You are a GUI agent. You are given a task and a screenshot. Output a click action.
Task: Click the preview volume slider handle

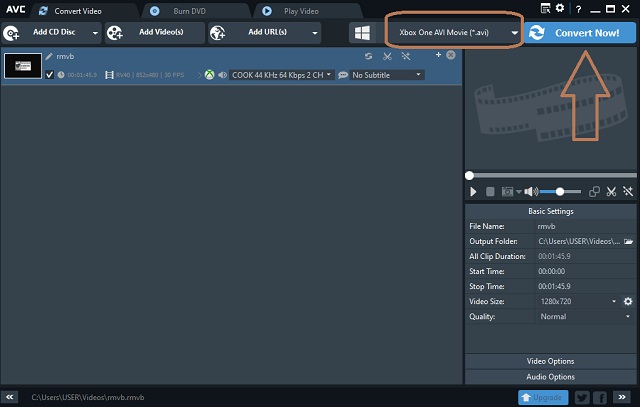tap(560, 191)
